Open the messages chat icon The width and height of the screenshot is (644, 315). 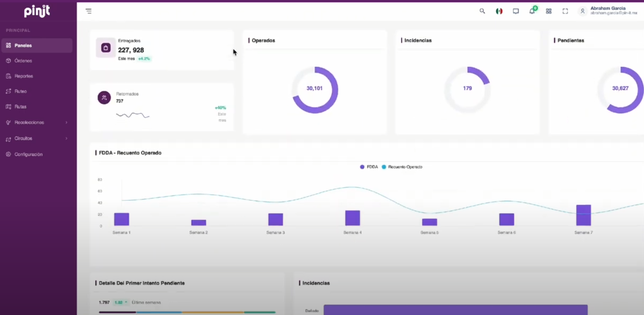[516, 11]
